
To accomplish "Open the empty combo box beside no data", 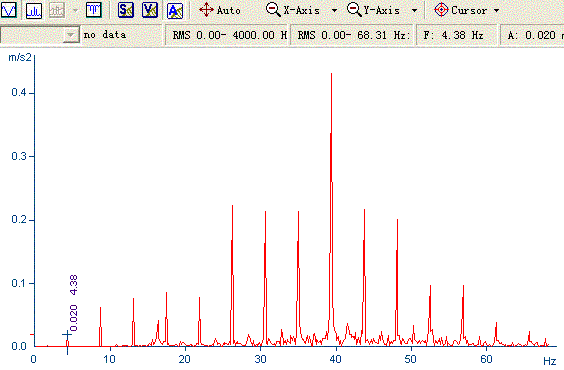I will click(40, 35).
